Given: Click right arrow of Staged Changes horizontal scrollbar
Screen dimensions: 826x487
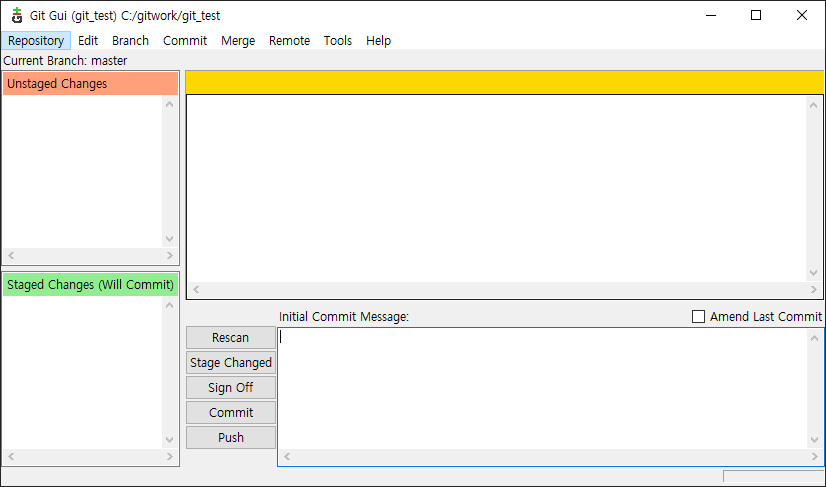Looking at the screenshot, I should pyautogui.click(x=170, y=456).
